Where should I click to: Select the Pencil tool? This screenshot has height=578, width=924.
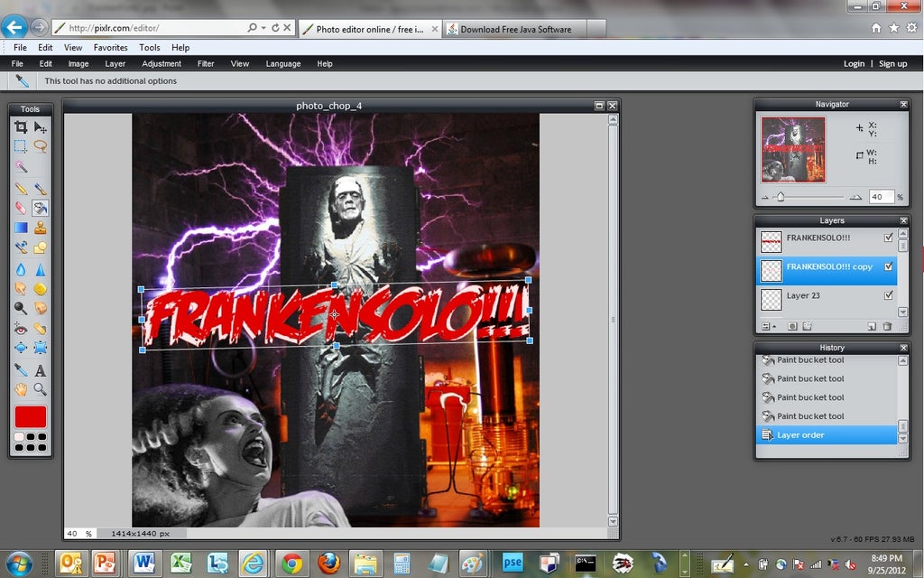(21, 189)
